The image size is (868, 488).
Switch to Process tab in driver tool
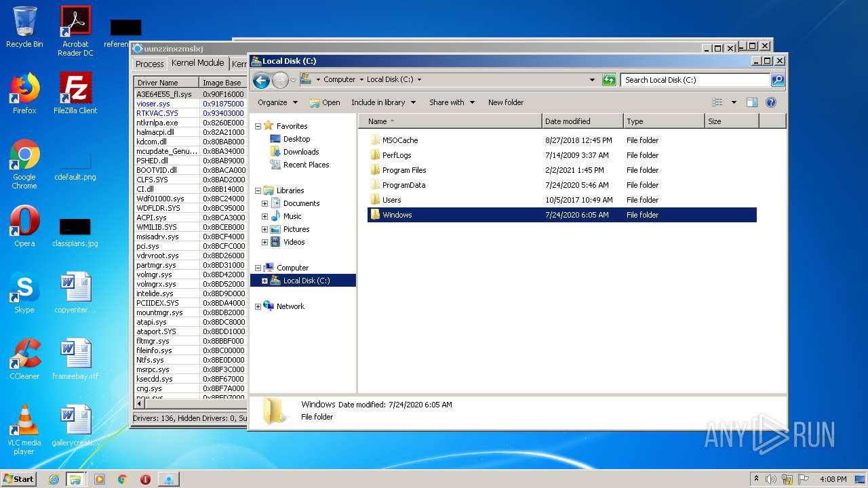pos(149,64)
